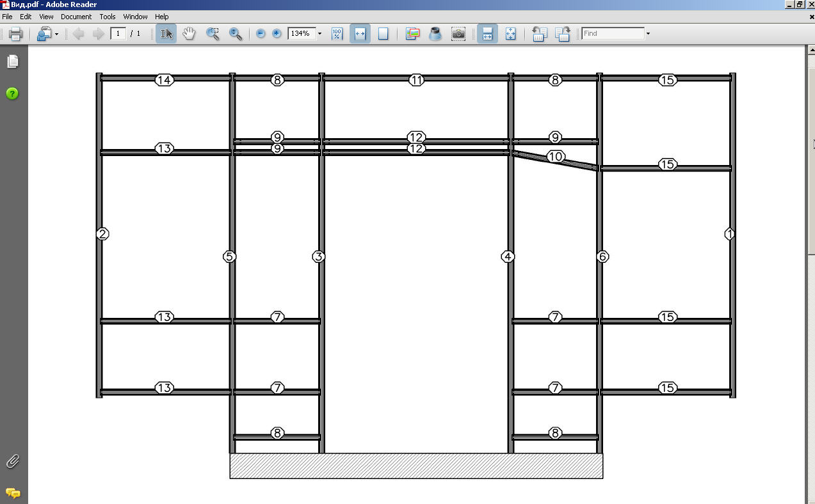Viewport: 815px width, 504px height.
Task: Open the Pages panel in sidebar
Action: pyautogui.click(x=12, y=61)
